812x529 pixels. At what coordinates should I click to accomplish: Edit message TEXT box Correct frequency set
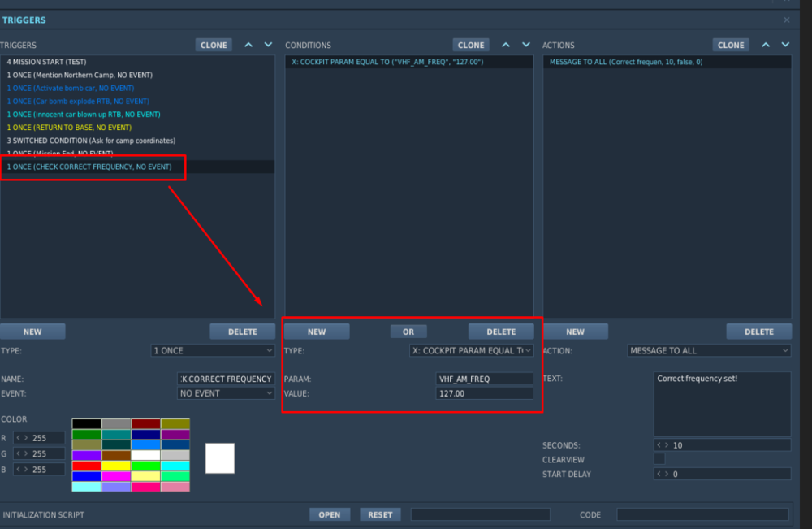click(x=722, y=404)
